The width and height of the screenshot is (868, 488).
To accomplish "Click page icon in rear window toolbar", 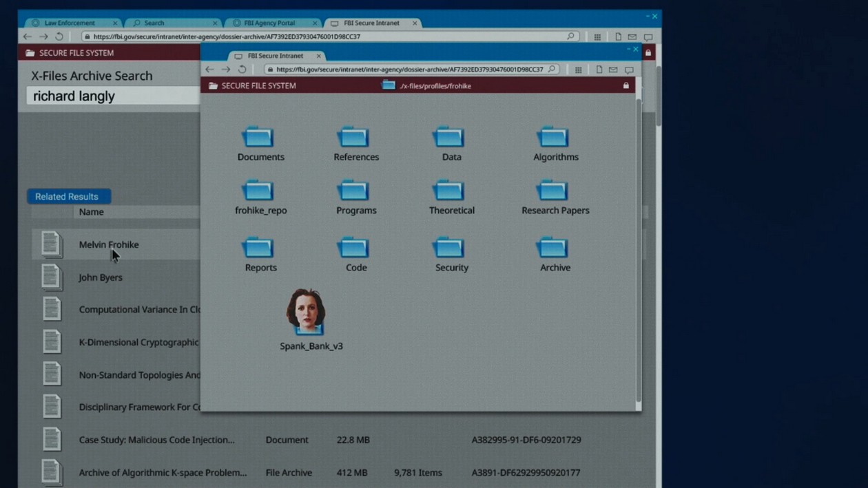I will (618, 36).
